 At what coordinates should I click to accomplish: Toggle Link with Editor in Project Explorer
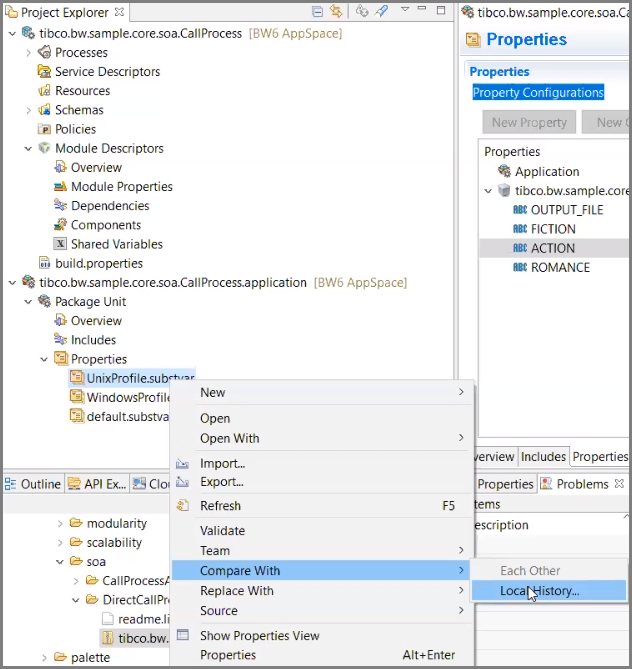(336, 11)
